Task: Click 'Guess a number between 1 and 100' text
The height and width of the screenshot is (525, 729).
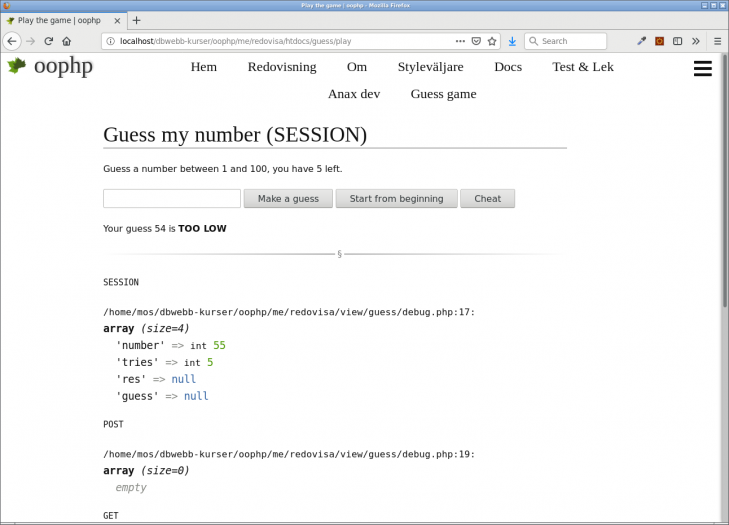Action: click(185, 169)
